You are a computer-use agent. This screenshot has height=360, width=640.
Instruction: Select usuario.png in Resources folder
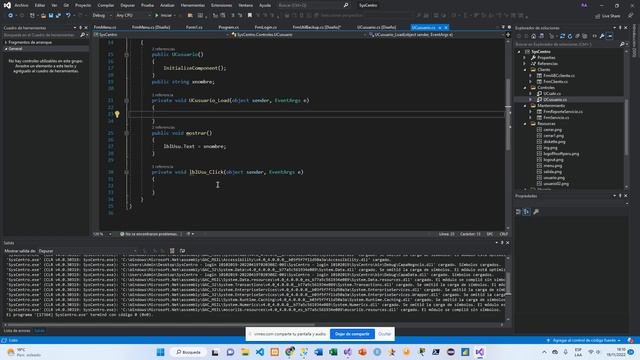tap(554, 178)
